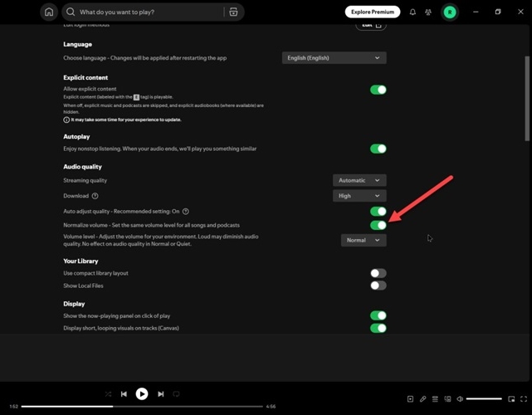Toggle shuffle playback
The height and width of the screenshot is (415, 532).
[x=108, y=394]
